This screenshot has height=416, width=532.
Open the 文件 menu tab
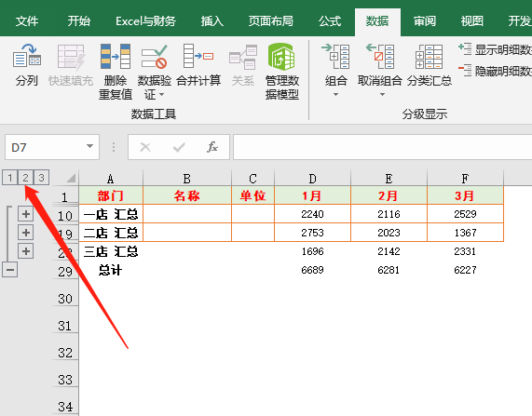tap(27, 21)
